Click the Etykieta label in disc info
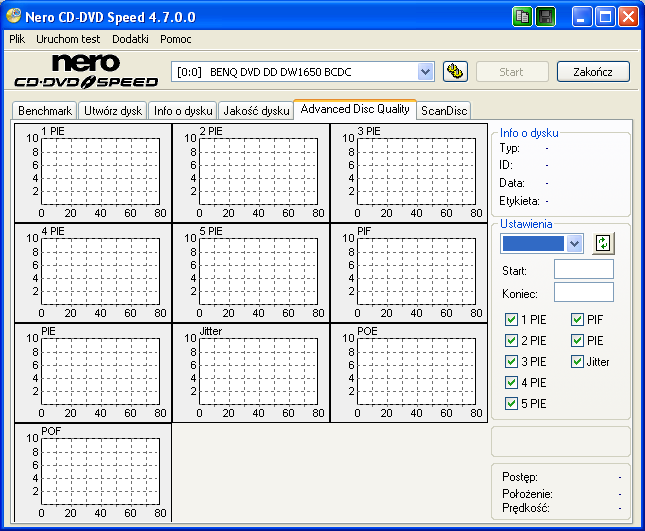Image resolution: width=645 pixels, height=531 pixels. [520, 201]
